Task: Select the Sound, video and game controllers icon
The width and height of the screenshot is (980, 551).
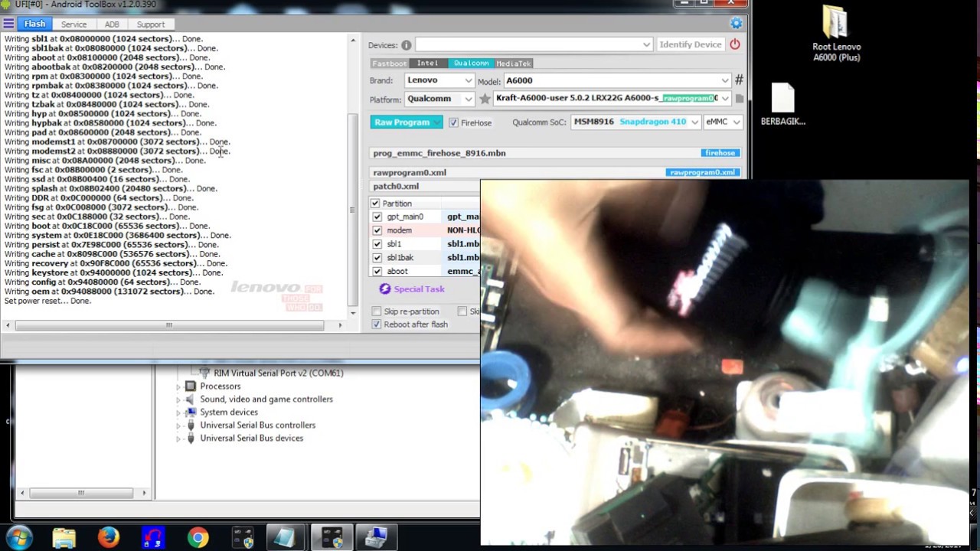Action: [x=191, y=399]
